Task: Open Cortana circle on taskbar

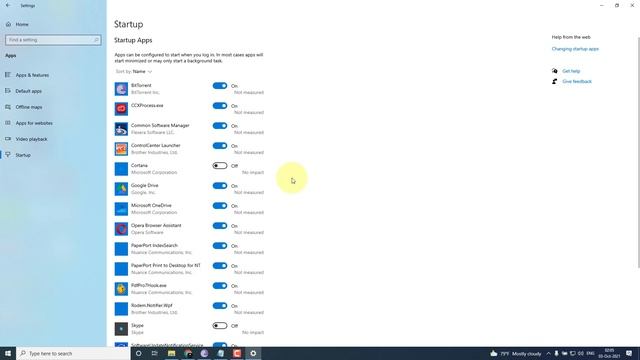Action: click(138, 353)
